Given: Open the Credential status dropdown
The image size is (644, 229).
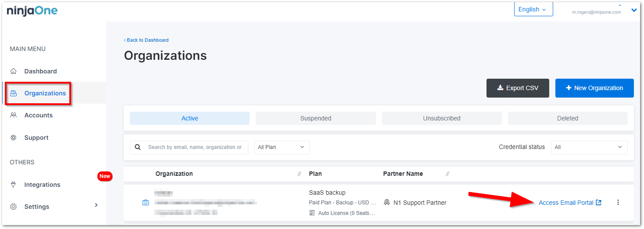Looking at the screenshot, I should pyautogui.click(x=589, y=147).
